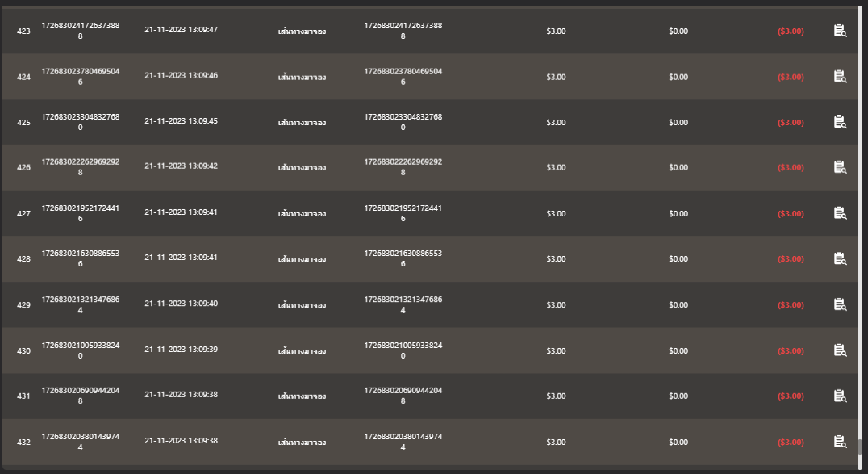Open the inspect icon for row 430
Viewport: 868px width, 474px height.
840,350
